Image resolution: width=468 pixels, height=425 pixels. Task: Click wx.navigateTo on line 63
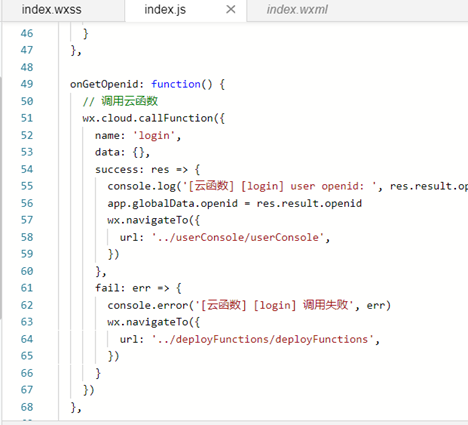click(x=153, y=322)
